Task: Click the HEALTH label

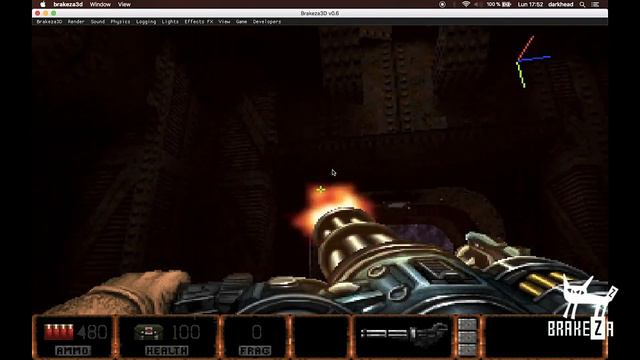Action: pos(167,351)
